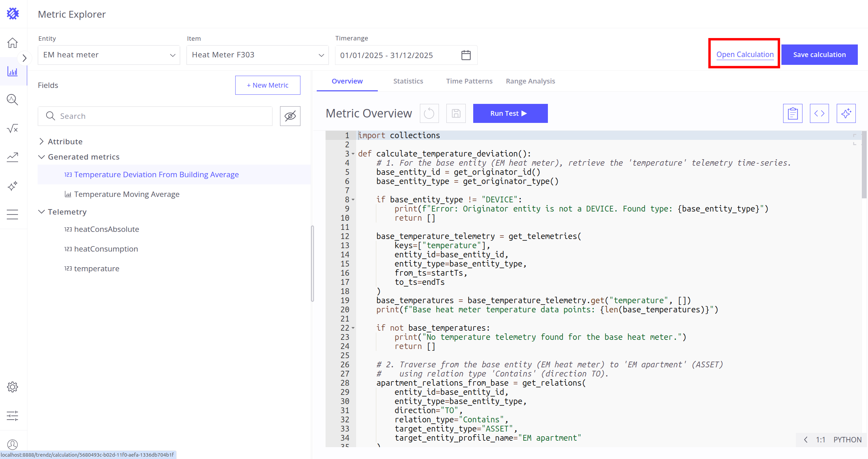Click the Run Test button

[510, 113]
